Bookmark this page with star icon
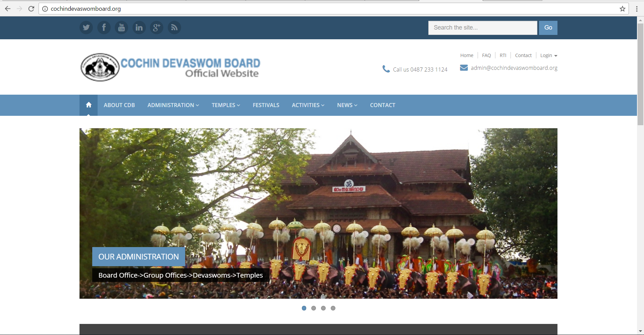The height and width of the screenshot is (335, 644). click(623, 9)
